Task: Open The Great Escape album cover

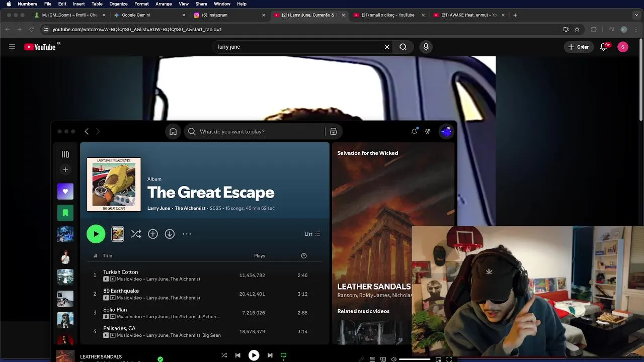Action: (x=114, y=185)
